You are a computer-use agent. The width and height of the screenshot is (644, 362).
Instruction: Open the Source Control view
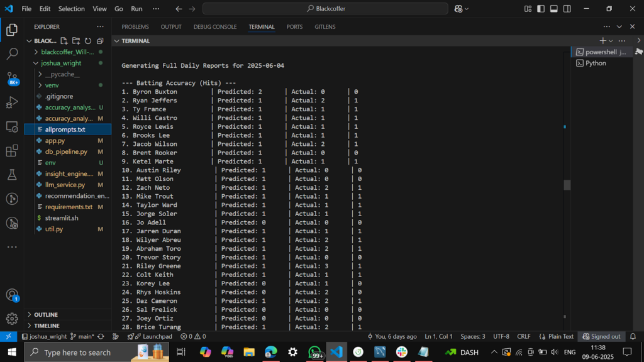click(x=12, y=79)
